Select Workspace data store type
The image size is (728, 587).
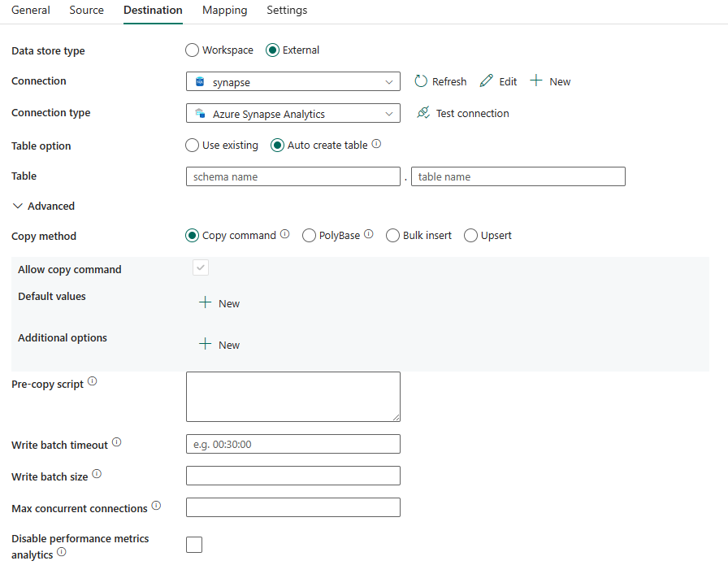click(x=193, y=50)
